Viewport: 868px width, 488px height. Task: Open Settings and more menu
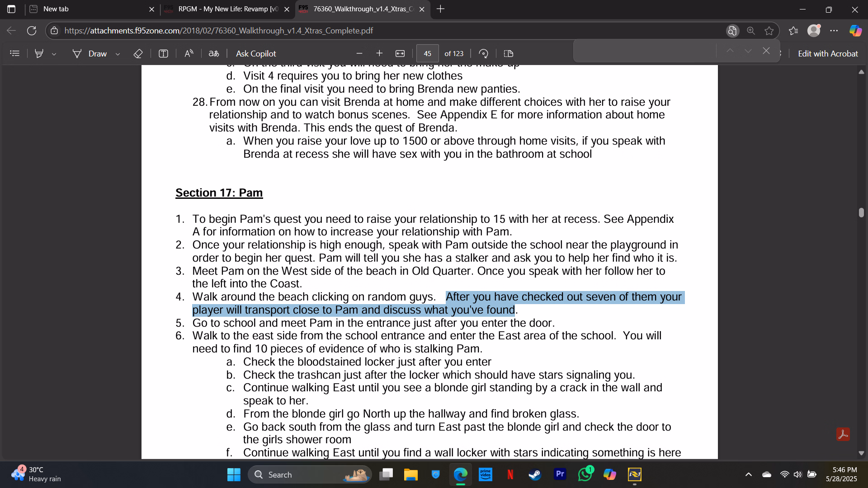click(x=834, y=31)
